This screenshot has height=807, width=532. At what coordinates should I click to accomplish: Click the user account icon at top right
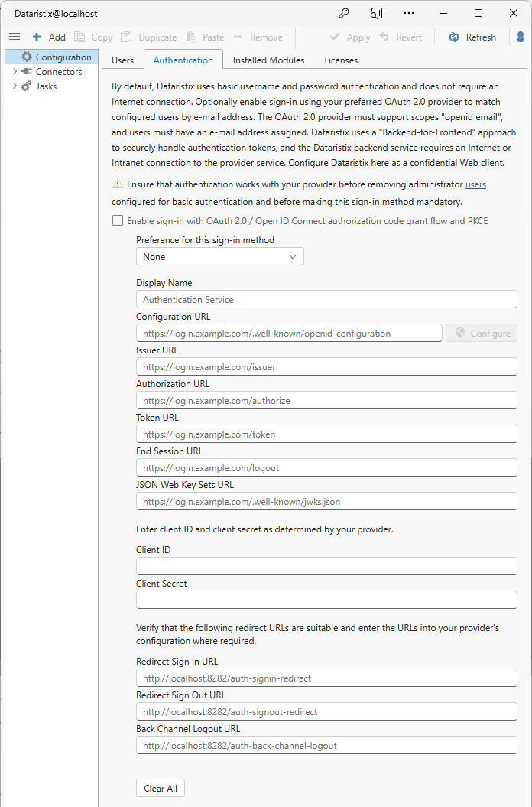(520, 37)
